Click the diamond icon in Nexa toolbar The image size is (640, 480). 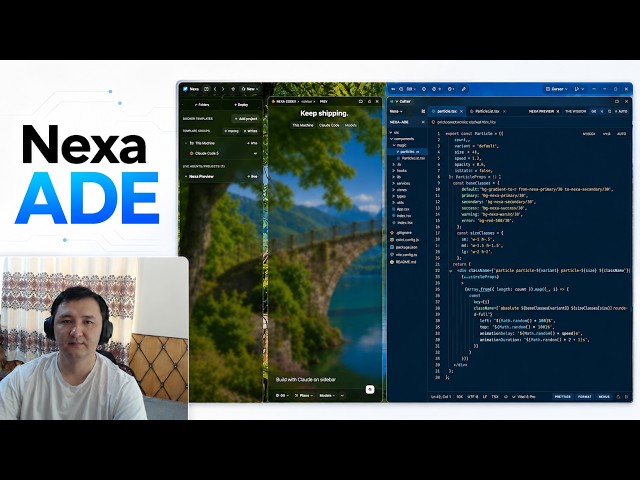(233, 89)
